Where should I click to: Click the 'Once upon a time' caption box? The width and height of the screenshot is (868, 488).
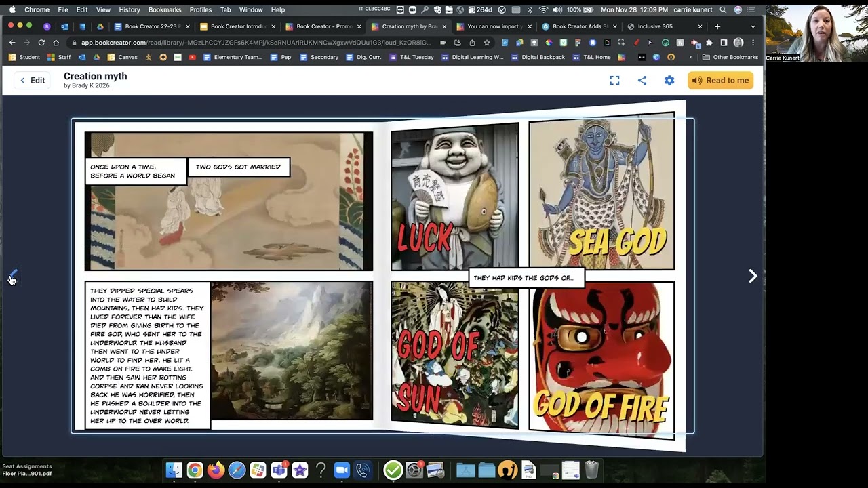coord(136,171)
